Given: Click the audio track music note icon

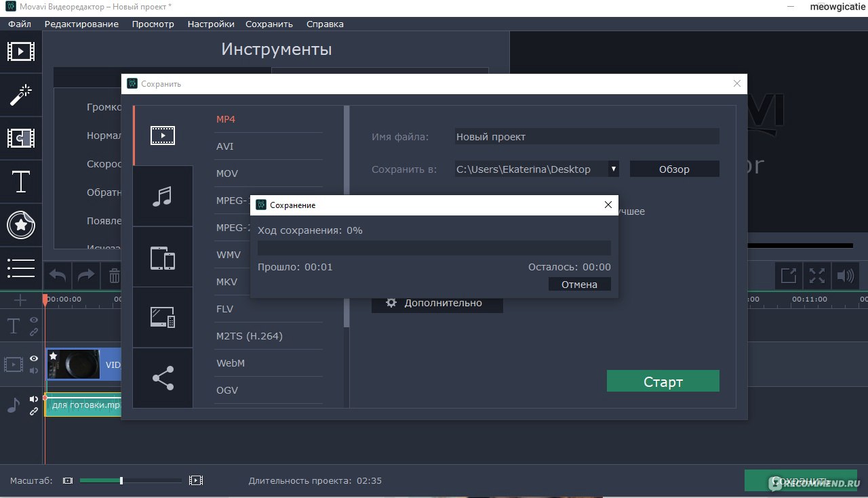Looking at the screenshot, I should [x=14, y=405].
